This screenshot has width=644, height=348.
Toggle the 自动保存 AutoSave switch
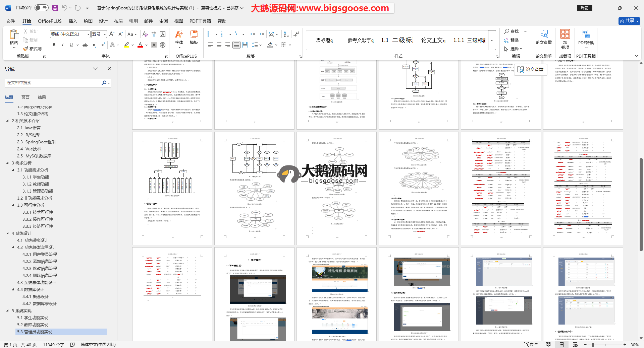[41, 8]
